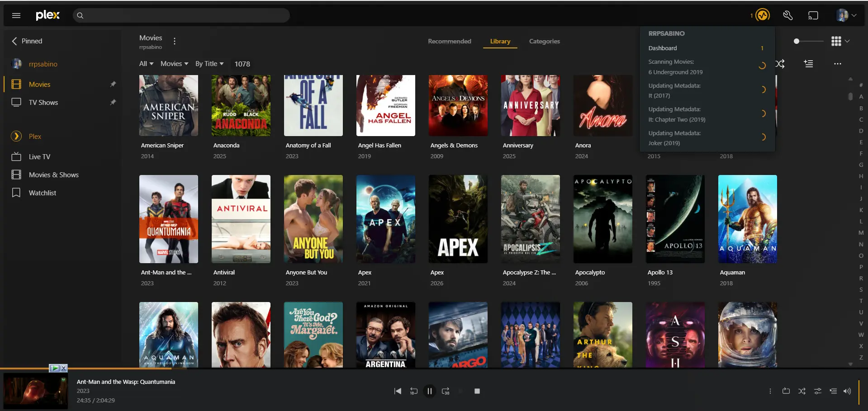This screenshot has height=411, width=868.
Task: Switch to the Categories tab
Action: [x=545, y=41]
